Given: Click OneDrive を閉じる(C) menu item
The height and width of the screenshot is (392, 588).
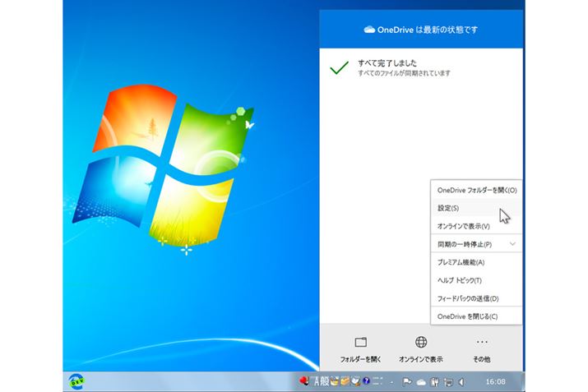Looking at the screenshot, I should [476, 316].
